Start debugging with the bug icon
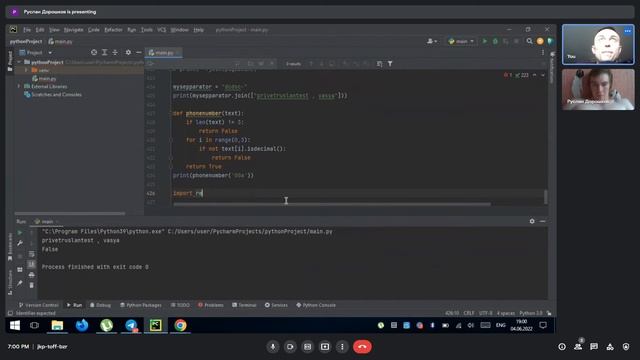Screen dimensions: 640x360 coord(495,41)
